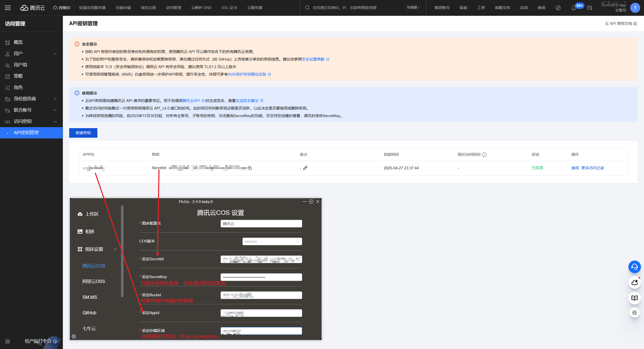This screenshot has height=349, width=644.
Task: Select SM.MS in PicGo sidebar
Action: tap(90, 297)
